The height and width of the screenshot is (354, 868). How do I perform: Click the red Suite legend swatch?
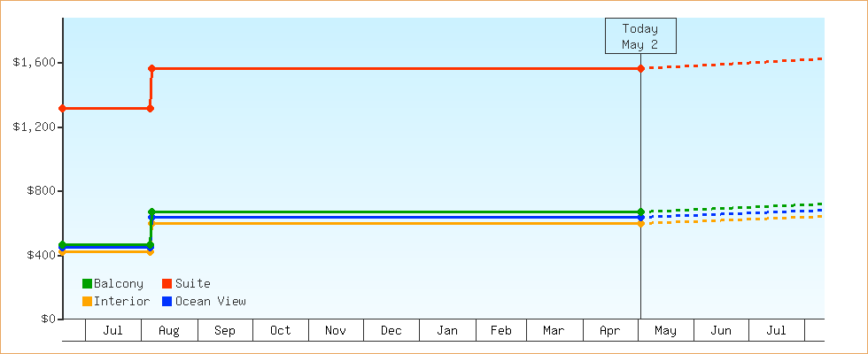point(167,284)
